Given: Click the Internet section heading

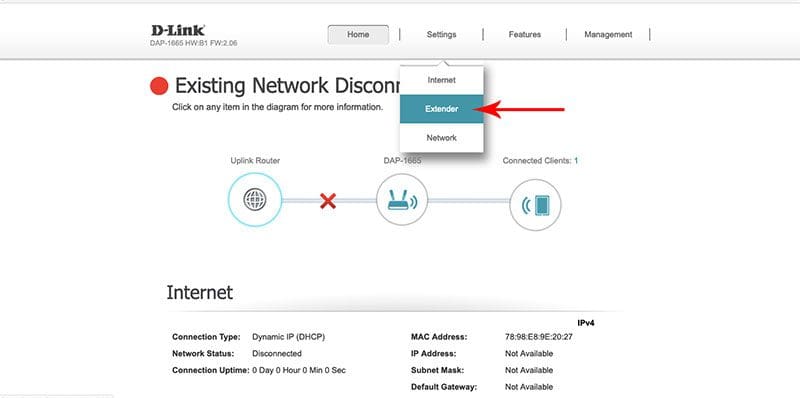Looking at the screenshot, I should tap(199, 292).
